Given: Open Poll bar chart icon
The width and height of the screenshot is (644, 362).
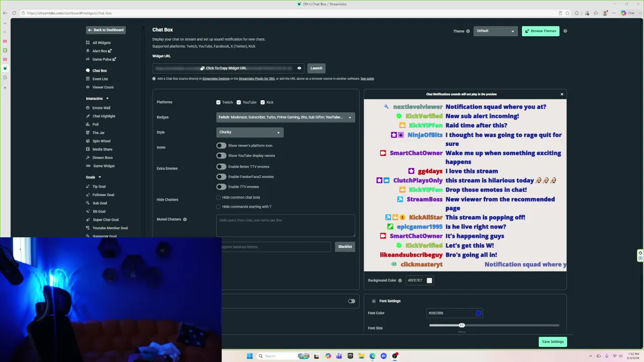Looking at the screenshot, I should point(88,124).
